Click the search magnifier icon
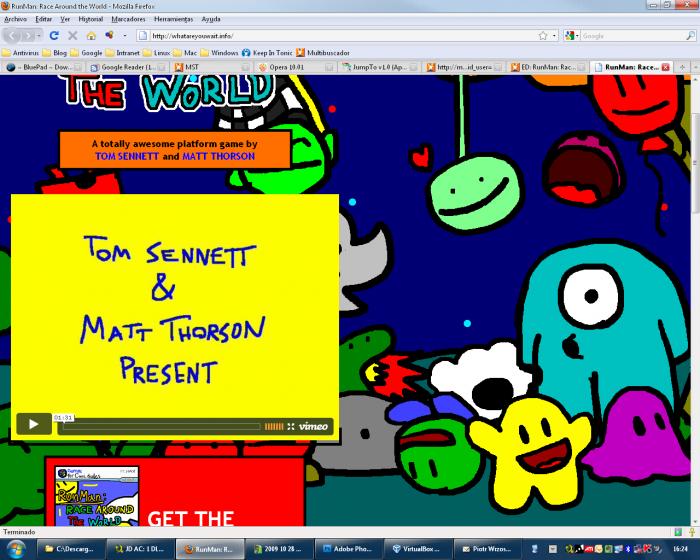The image size is (700, 560). pos(690,36)
